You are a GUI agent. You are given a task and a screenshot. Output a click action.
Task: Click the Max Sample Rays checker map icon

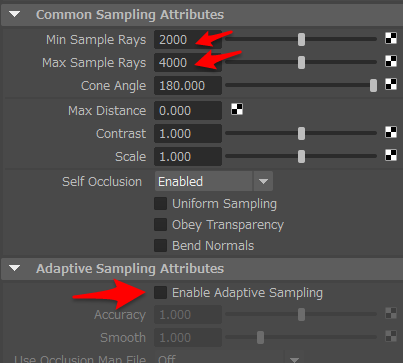pos(391,62)
